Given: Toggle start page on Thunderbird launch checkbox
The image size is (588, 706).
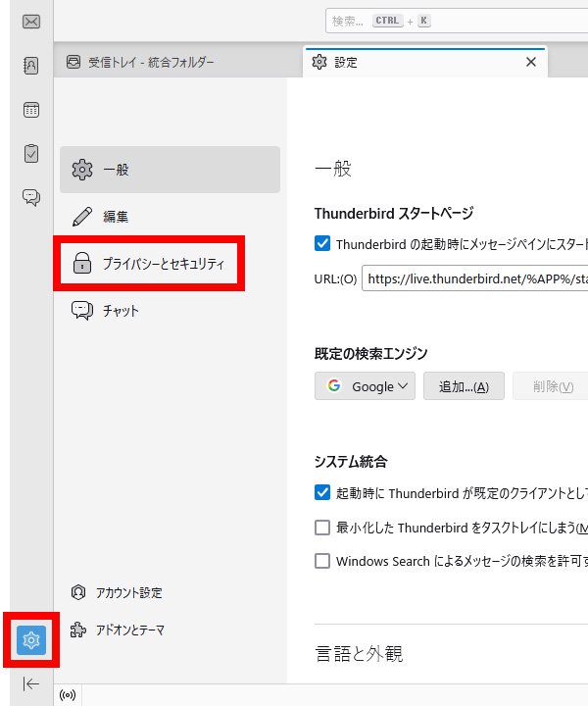Looking at the screenshot, I should 322,243.
